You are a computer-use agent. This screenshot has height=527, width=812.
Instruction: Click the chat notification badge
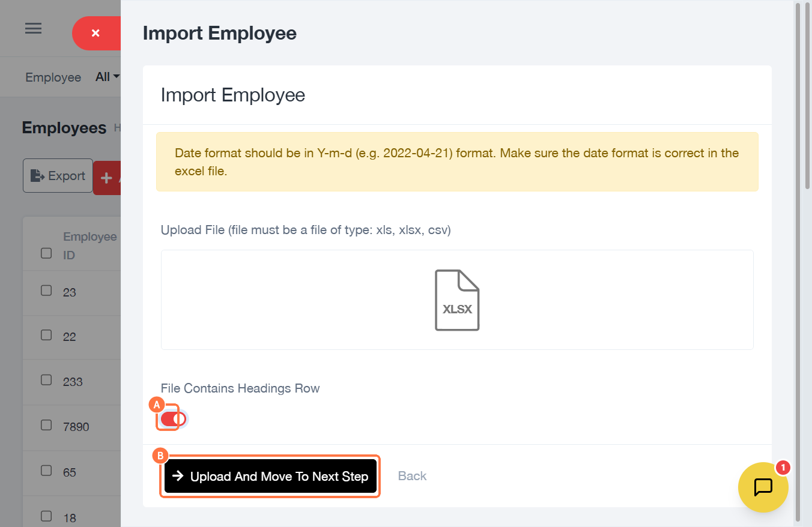783,467
